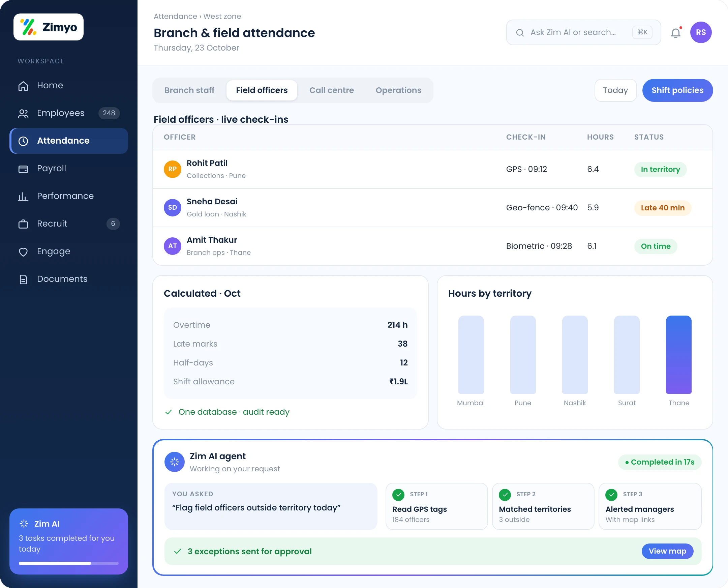Click the 'Shift allowance' row
The width and height of the screenshot is (728, 588).
[290, 382]
